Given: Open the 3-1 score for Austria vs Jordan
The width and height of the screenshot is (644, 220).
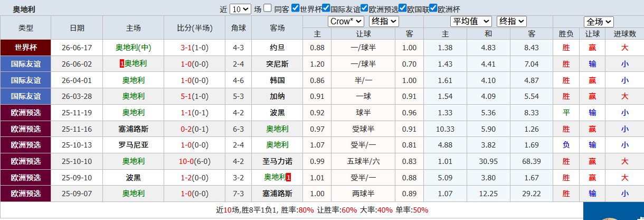Looking at the screenshot, I should coord(186,48).
